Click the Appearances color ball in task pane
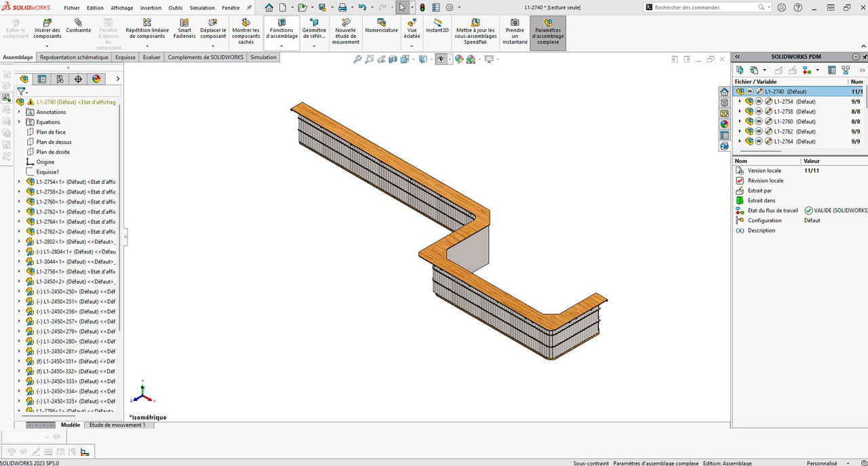The width and height of the screenshot is (868, 466). [x=724, y=124]
